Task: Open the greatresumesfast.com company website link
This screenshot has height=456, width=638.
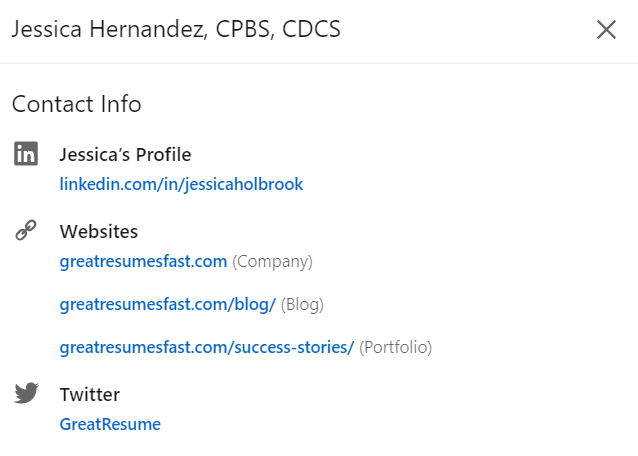Action: pos(143,262)
